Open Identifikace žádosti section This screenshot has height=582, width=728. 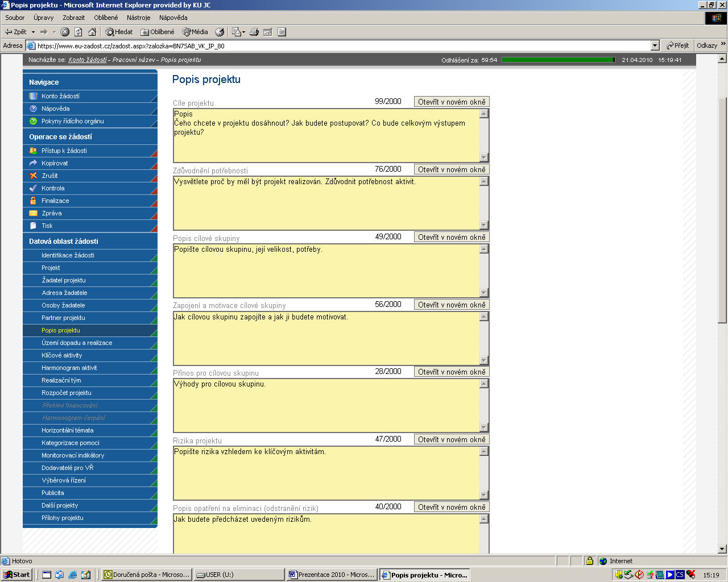pos(90,255)
